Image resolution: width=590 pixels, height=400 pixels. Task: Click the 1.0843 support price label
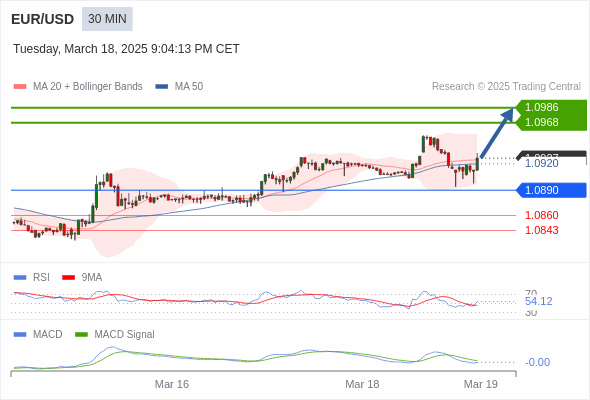point(541,230)
